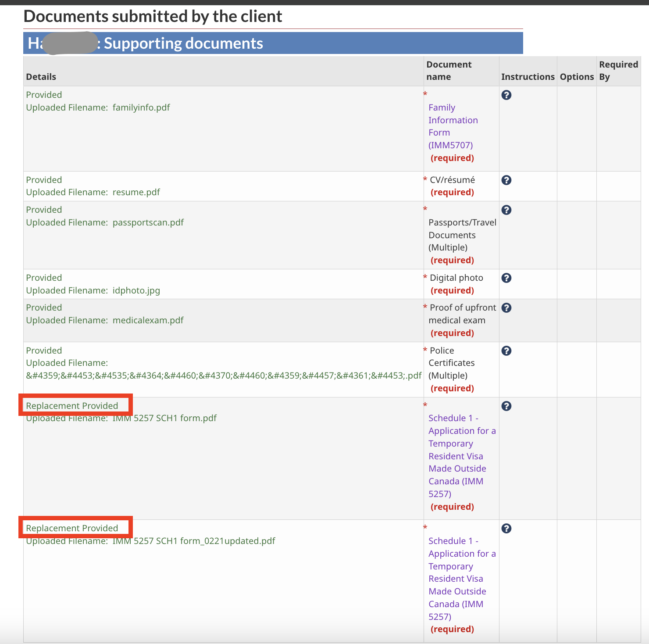Click 'Provided' status above resume.pdf
The height and width of the screenshot is (644, 649).
pyautogui.click(x=44, y=180)
